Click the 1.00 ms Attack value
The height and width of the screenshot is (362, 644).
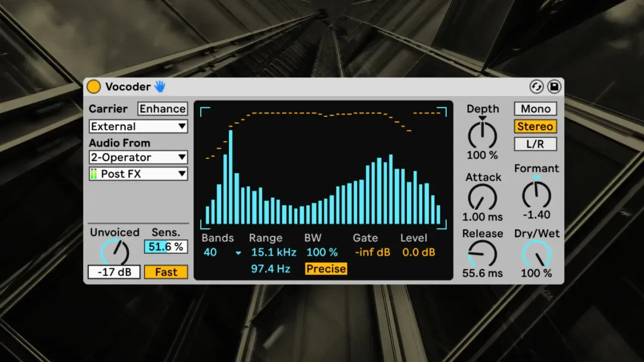(x=482, y=217)
